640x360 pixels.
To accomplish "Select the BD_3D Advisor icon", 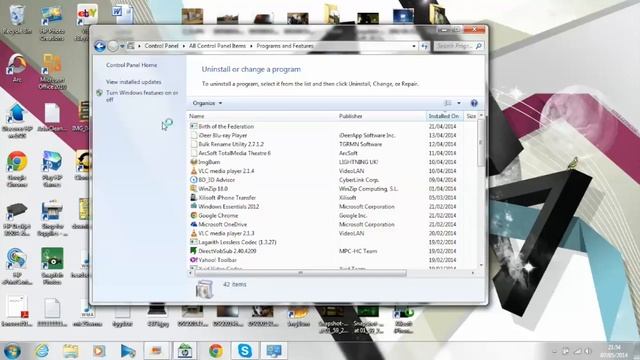I will 194,180.
